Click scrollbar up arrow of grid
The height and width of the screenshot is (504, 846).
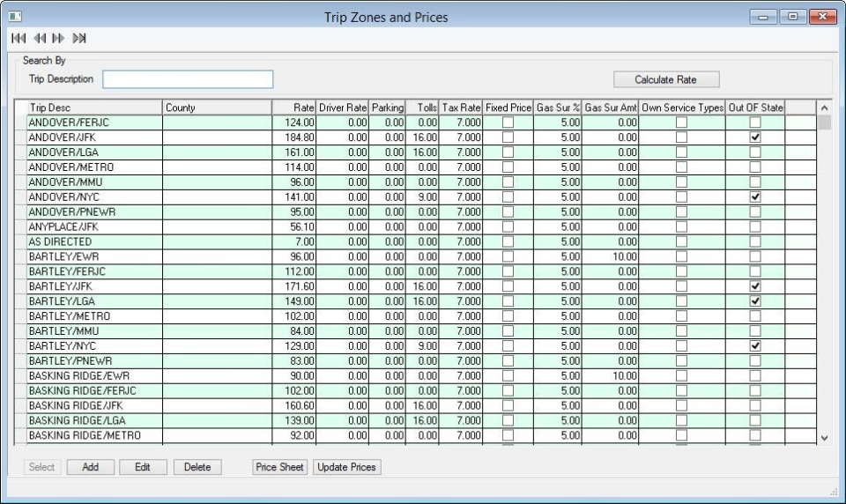point(824,107)
